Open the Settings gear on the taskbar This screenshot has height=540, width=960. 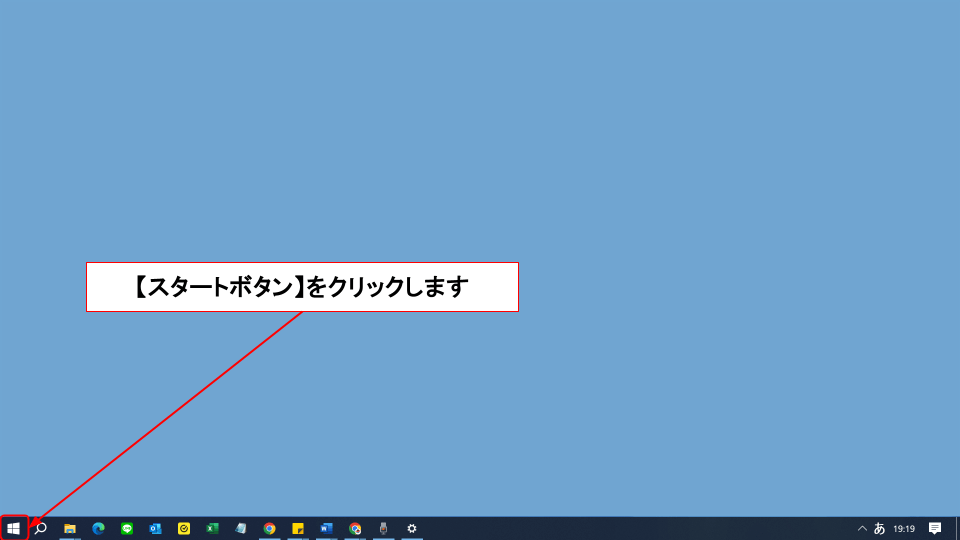point(411,528)
